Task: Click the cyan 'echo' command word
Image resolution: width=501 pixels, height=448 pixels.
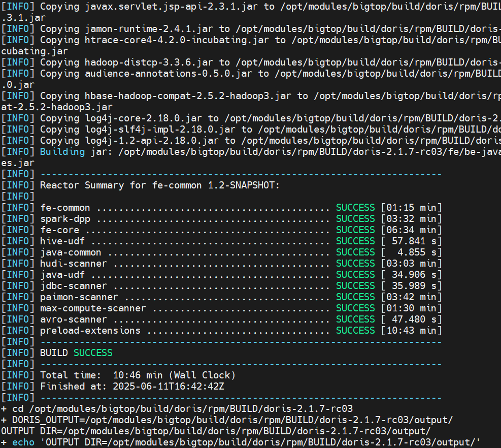Action: 23,442
